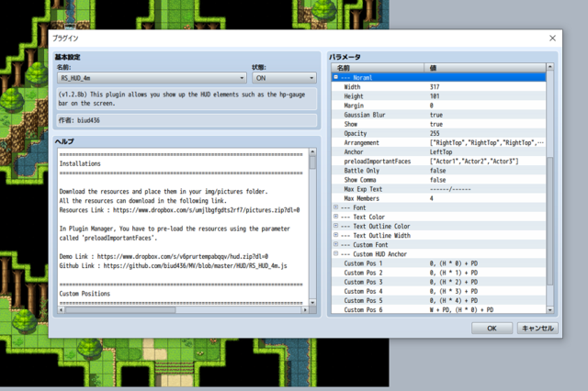This screenshot has width=588, height=391.
Task: Click the parameter list scroll-down arrow
Action: 549,309
